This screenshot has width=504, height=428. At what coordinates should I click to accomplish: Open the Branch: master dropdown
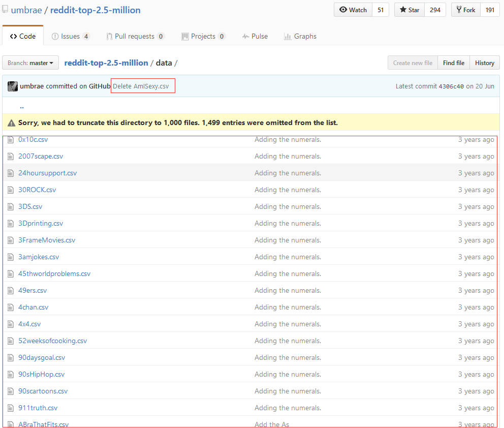click(x=30, y=63)
